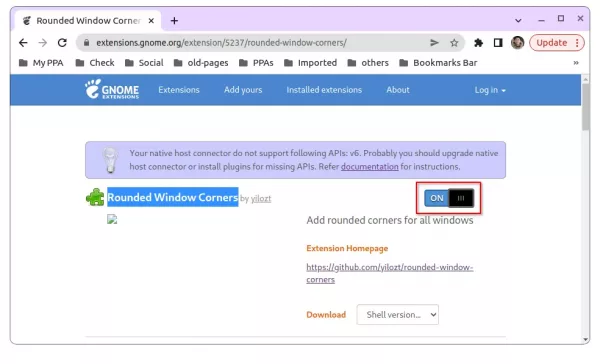Click the scrollbar down arrow
This screenshot has height=364, width=600.
click(585, 340)
